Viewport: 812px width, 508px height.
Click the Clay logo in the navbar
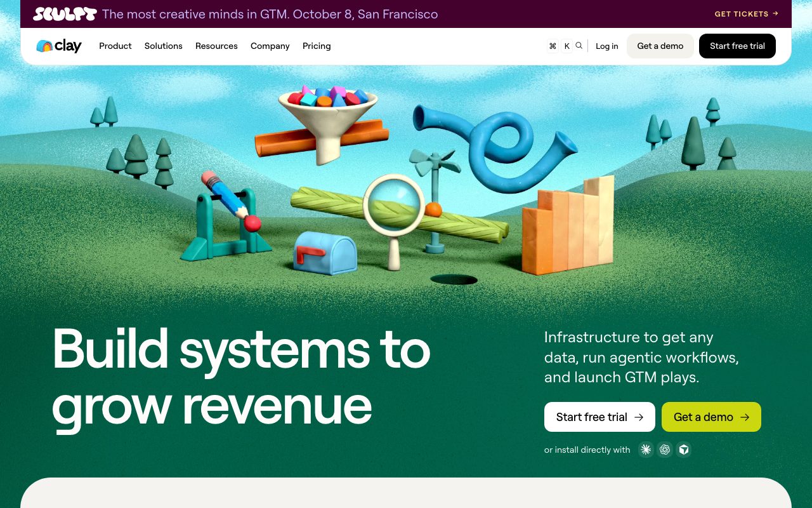pos(59,46)
